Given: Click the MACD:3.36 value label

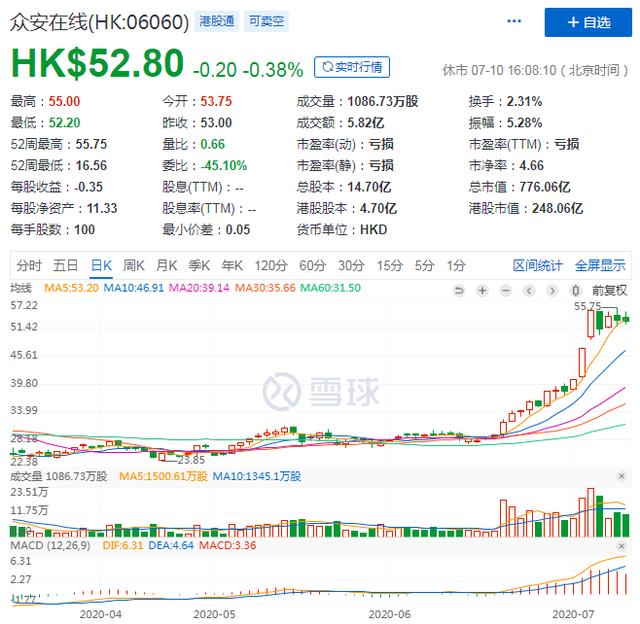Looking at the screenshot, I should [x=227, y=546].
